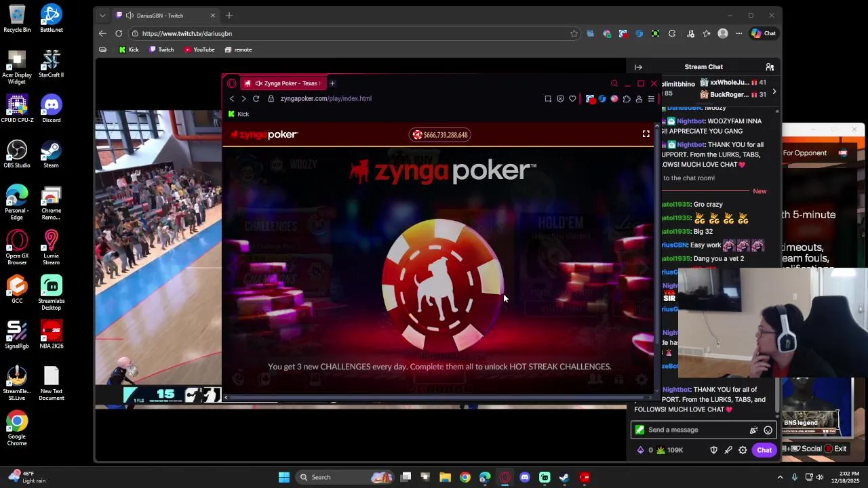This screenshot has height=488, width=868.
Task: Open remote favorite in Edge bar
Action: tap(239, 49)
